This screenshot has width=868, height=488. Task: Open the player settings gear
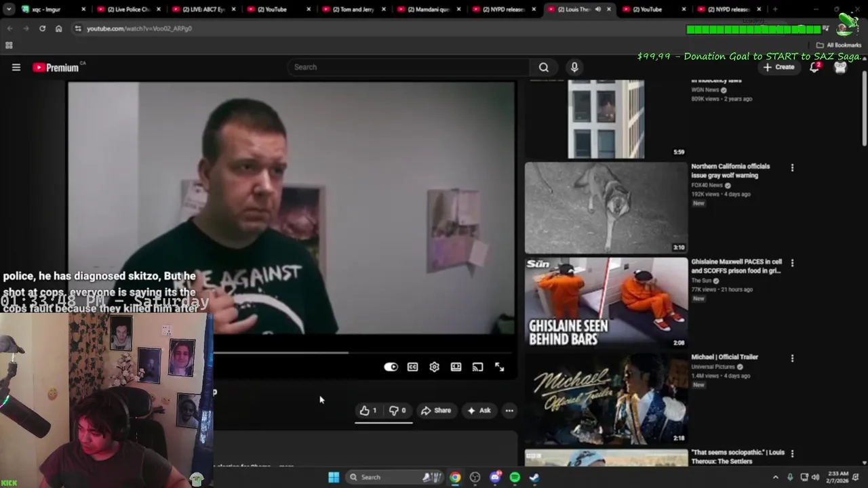click(x=434, y=367)
